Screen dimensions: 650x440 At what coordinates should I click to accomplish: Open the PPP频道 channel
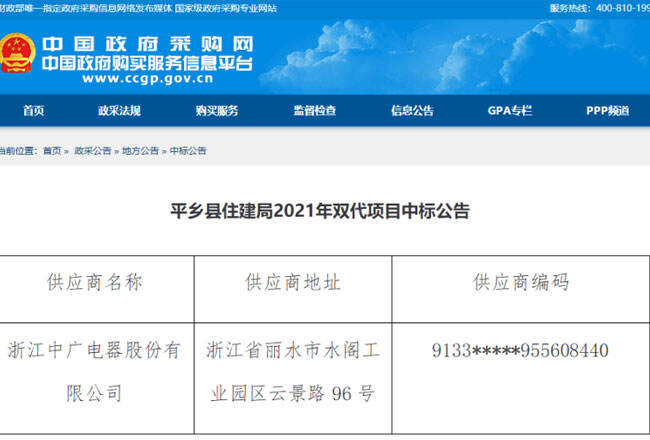pos(607,111)
